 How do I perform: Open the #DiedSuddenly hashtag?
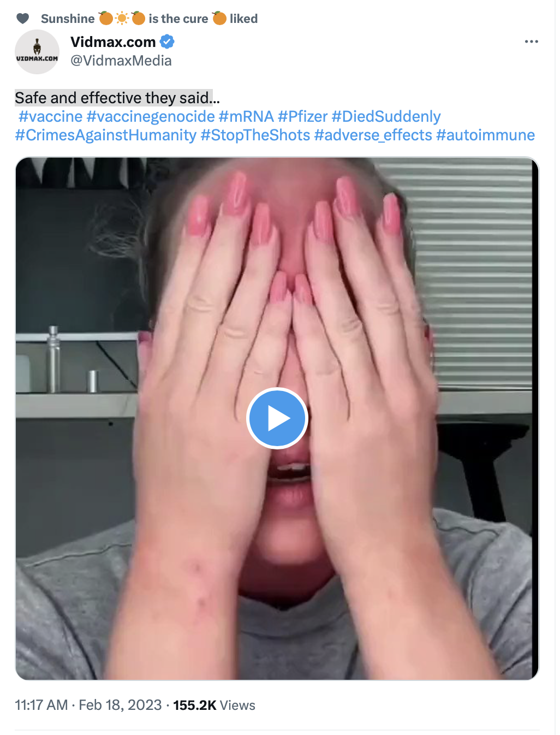point(386,116)
